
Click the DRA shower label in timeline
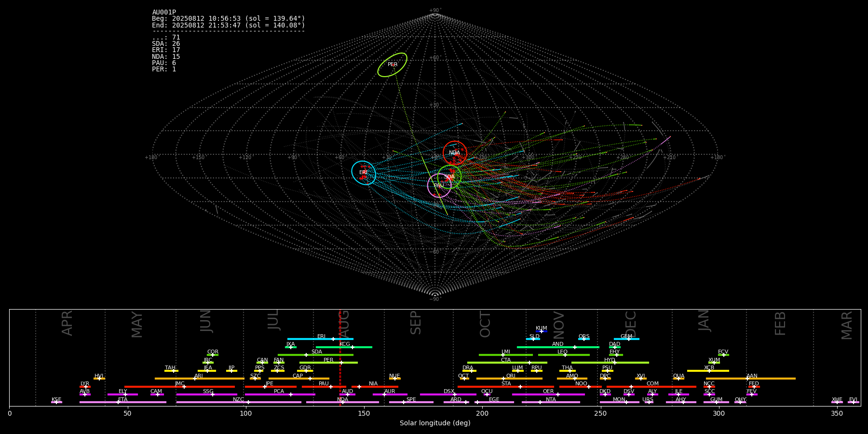[x=468, y=368]
